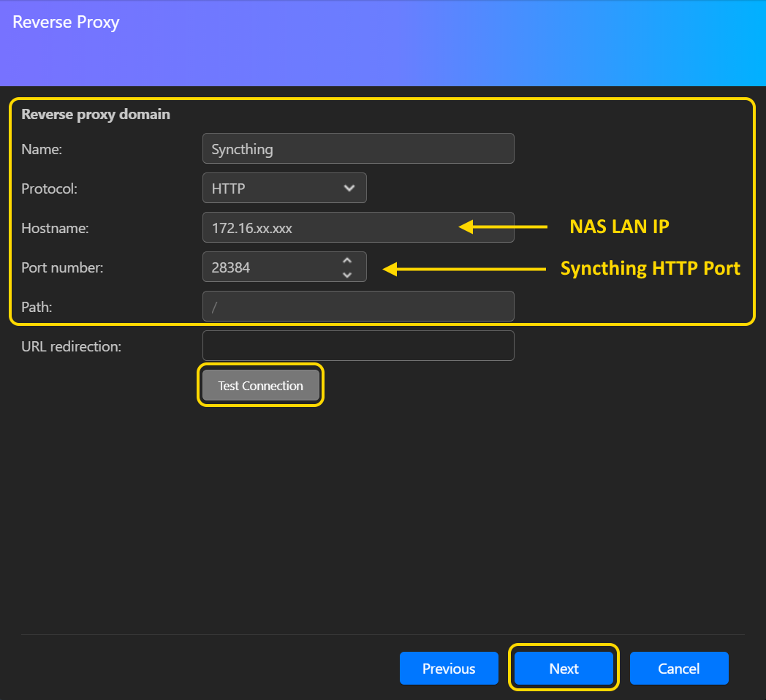Image resolution: width=766 pixels, height=700 pixels.
Task: Dismiss the dialog with the Cancel button
Action: (679, 669)
